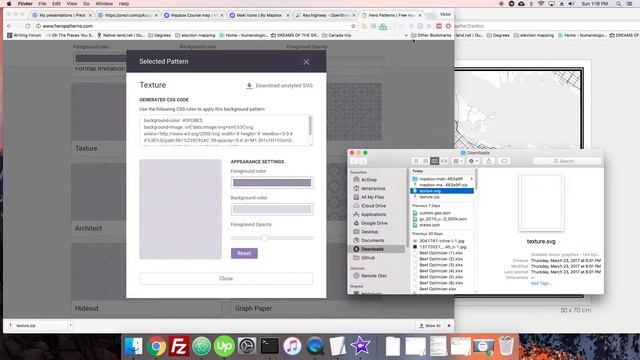Select icon view in Finder toolbar
The width and height of the screenshot is (640, 360).
coord(416,161)
